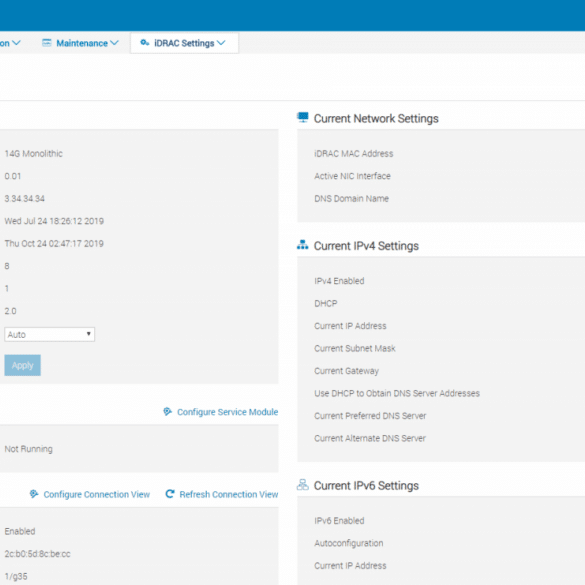Click the Current IPv4 Settings heading
This screenshot has height=585, width=585.
366,246
